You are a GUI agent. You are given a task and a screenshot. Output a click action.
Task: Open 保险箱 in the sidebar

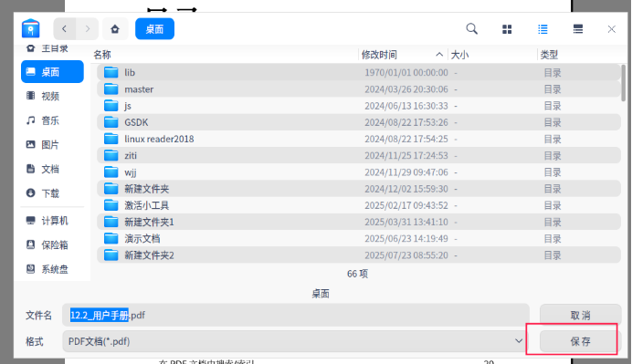(52, 244)
